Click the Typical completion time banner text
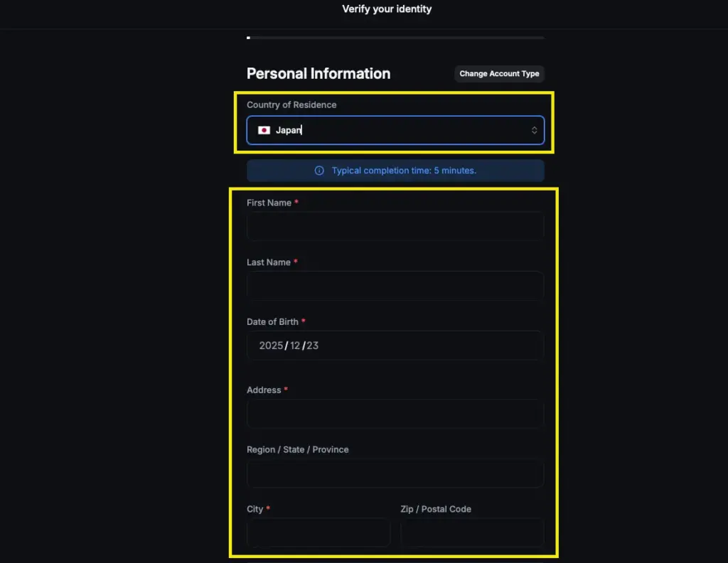Viewport: 728px width, 563px height. coord(404,171)
